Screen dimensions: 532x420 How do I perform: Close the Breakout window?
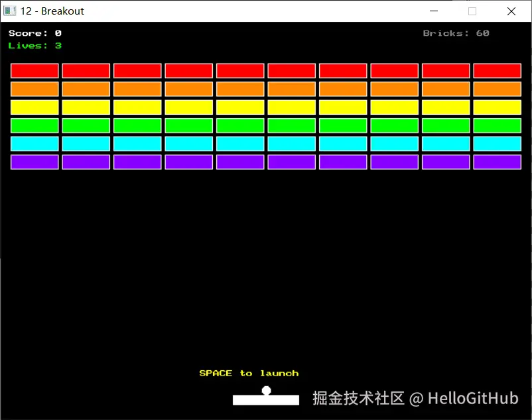(x=511, y=11)
